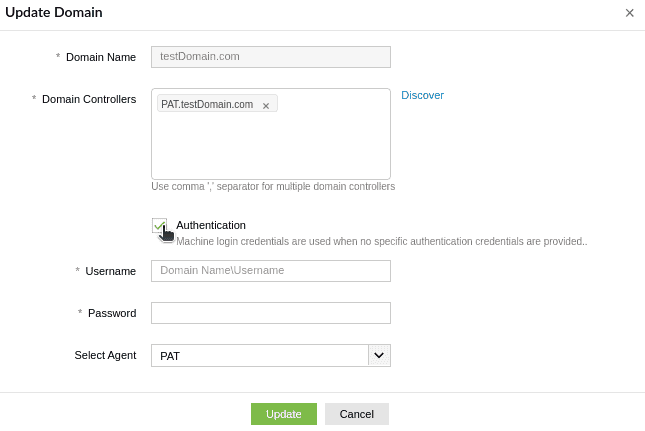Focus the Password input box
Viewport: 645px width, 431px height.
coord(270,313)
